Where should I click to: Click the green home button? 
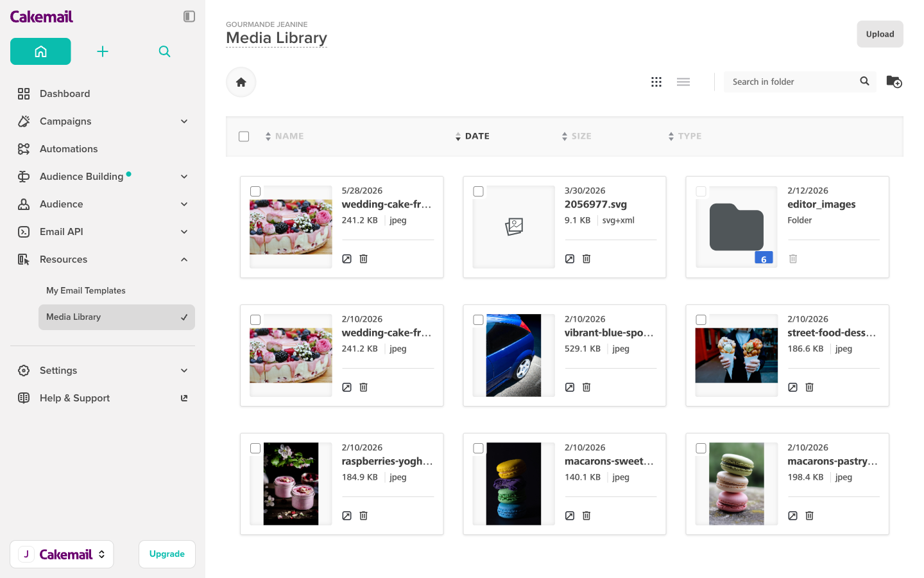click(40, 51)
